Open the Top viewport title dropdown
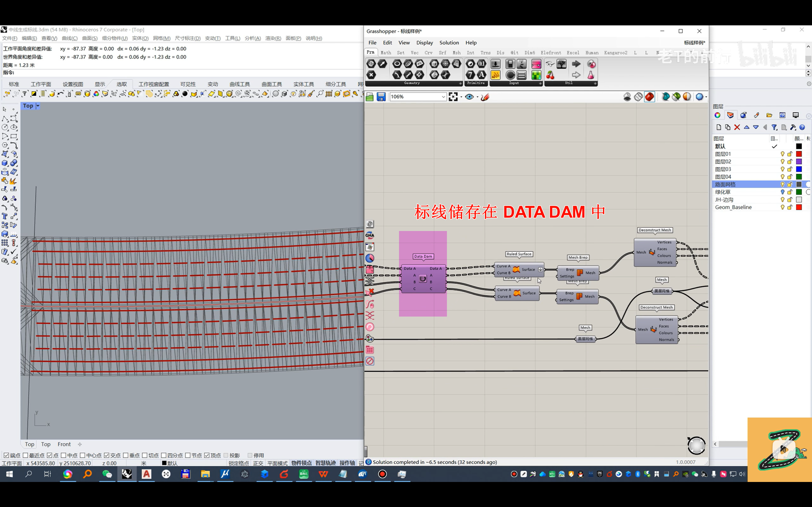The height and width of the screenshot is (507, 812). click(x=38, y=106)
